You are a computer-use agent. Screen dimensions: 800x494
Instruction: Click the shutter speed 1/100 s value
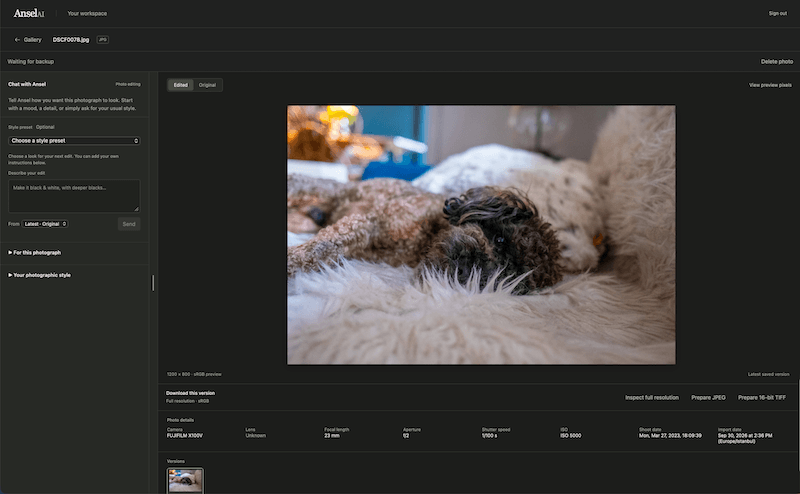(x=489, y=436)
